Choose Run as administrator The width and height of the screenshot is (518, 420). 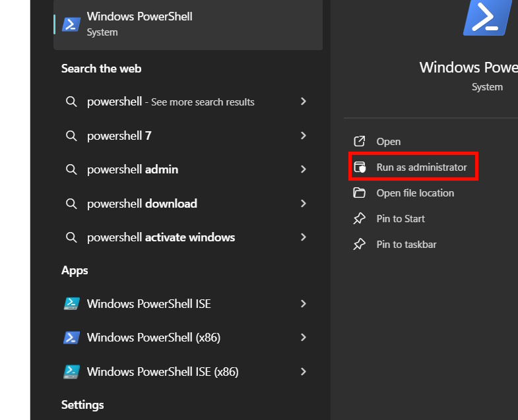click(x=413, y=167)
